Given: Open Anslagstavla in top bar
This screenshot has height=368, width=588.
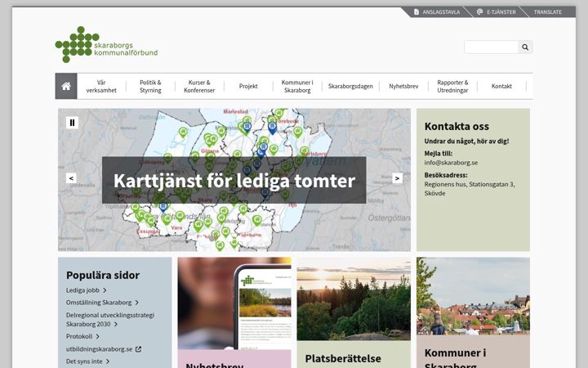Looking at the screenshot, I should coord(437,12).
